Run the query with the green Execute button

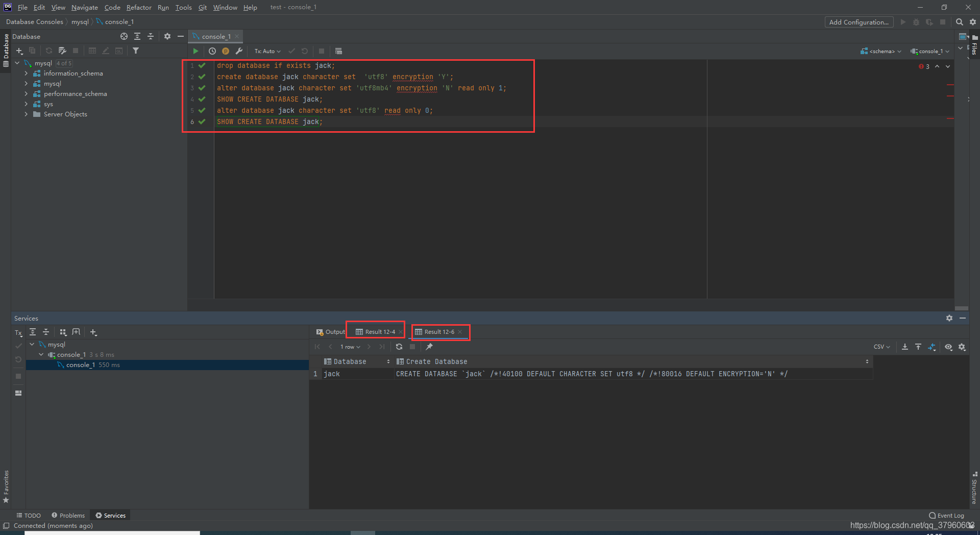(x=195, y=51)
